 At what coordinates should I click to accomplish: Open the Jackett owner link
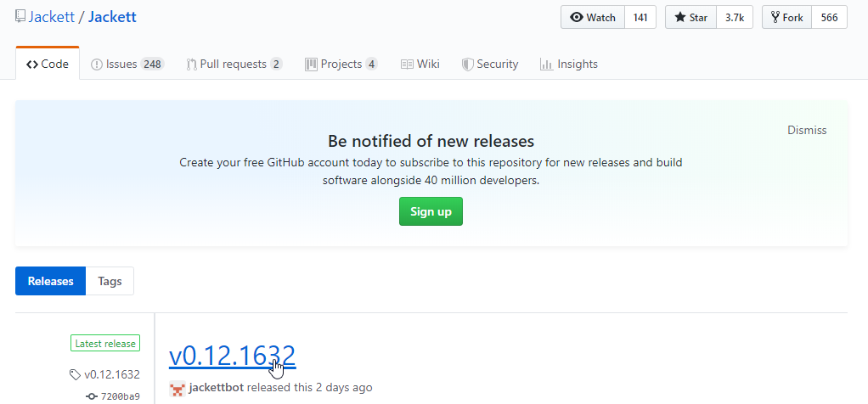[x=52, y=17]
